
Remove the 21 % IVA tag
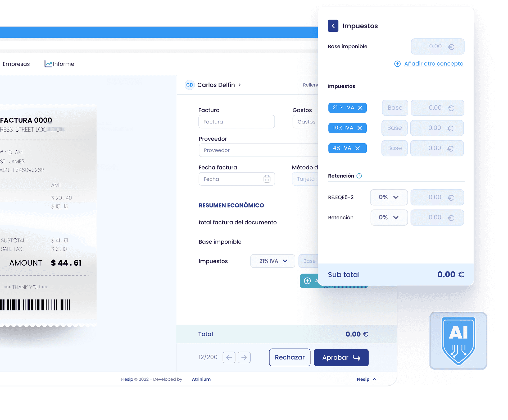point(360,108)
